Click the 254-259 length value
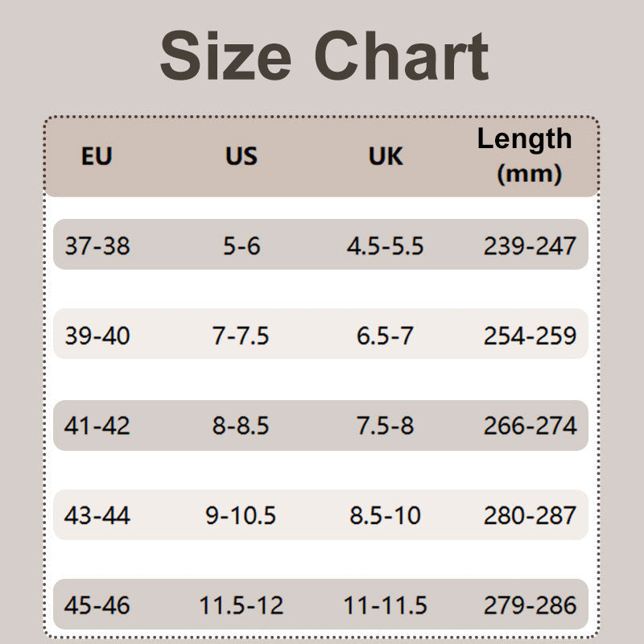 530,335
